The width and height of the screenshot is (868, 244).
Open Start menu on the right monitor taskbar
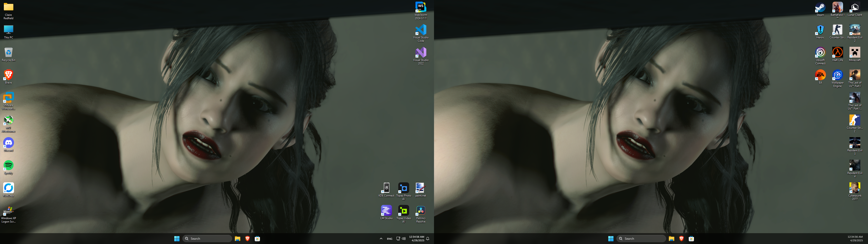coord(611,239)
